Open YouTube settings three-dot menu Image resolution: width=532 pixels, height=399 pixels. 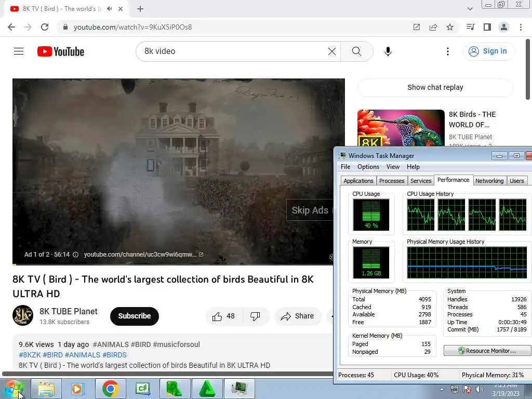(447, 51)
